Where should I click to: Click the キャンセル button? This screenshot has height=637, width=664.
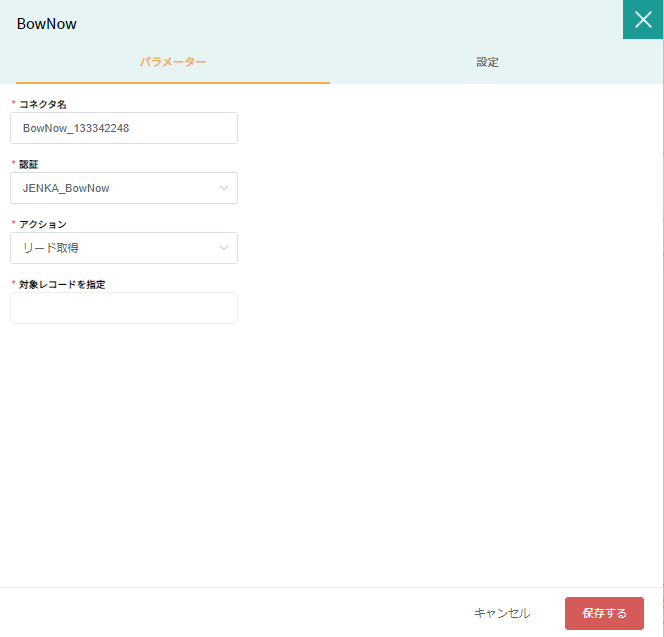tap(502, 613)
